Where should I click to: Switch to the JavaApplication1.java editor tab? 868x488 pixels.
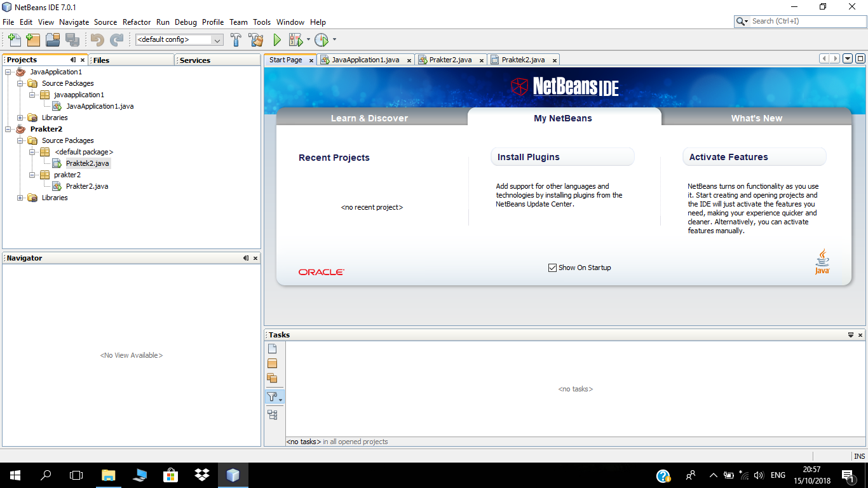pyautogui.click(x=365, y=60)
